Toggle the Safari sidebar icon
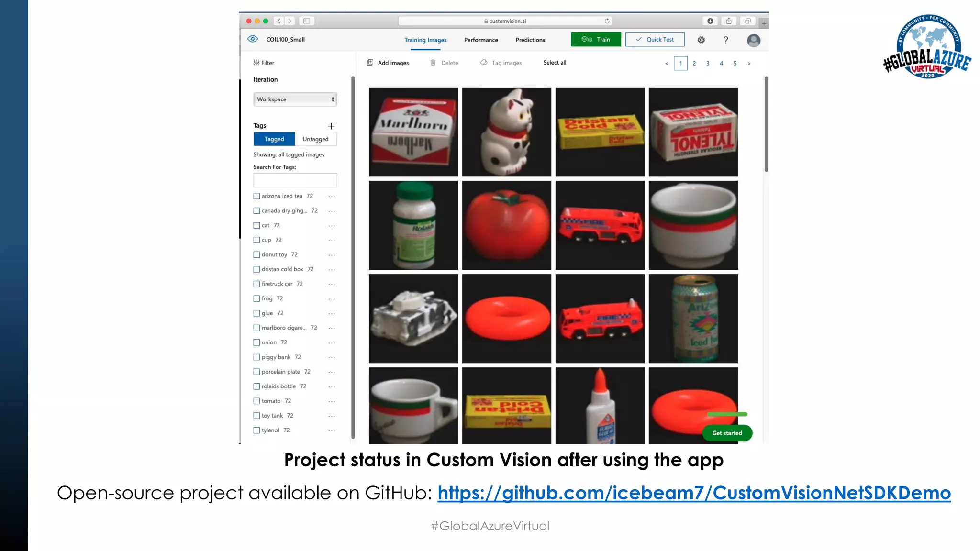Screen dimensions: 980x551 pos(307,21)
